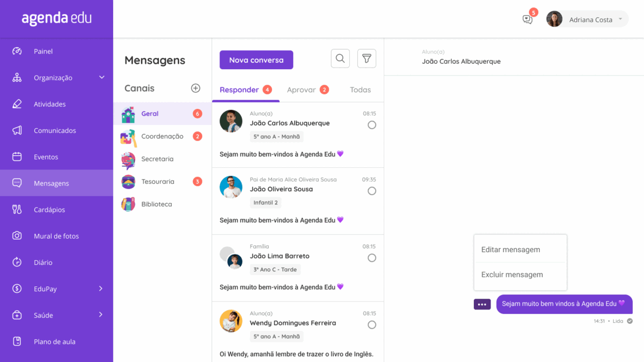The width and height of the screenshot is (644, 362).
Task: Select the Mural de fotos camera icon
Action: (17, 236)
